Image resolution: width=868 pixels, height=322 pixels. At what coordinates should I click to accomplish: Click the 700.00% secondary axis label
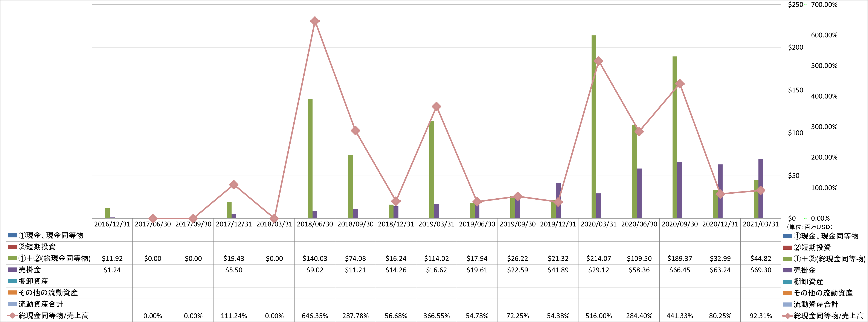824,5
